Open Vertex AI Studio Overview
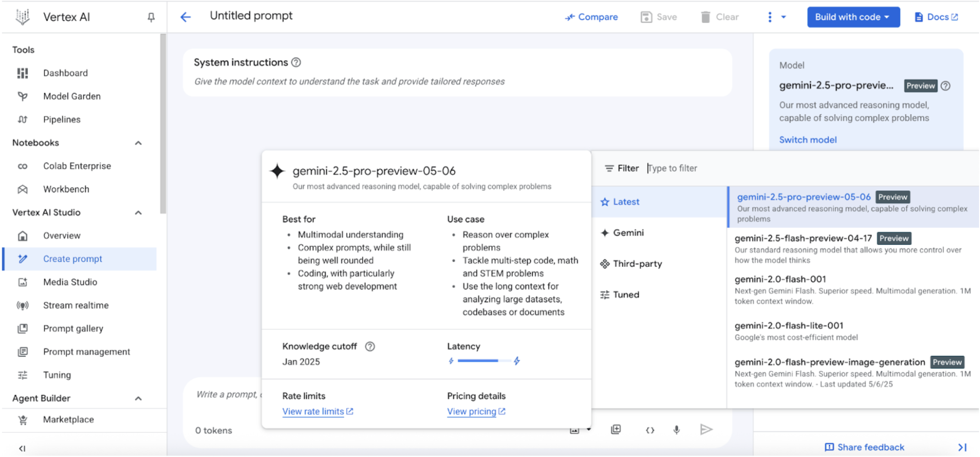This screenshot has width=980, height=457. pyautogui.click(x=62, y=235)
